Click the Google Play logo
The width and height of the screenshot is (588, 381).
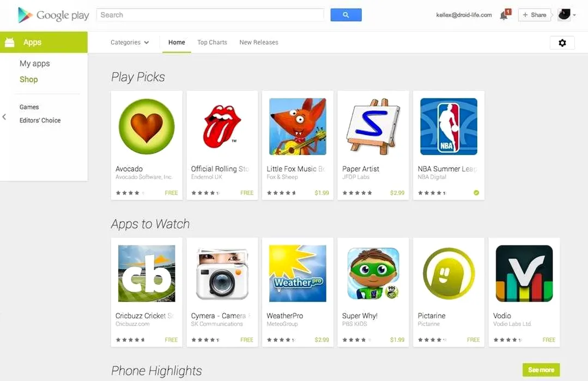click(x=53, y=15)
